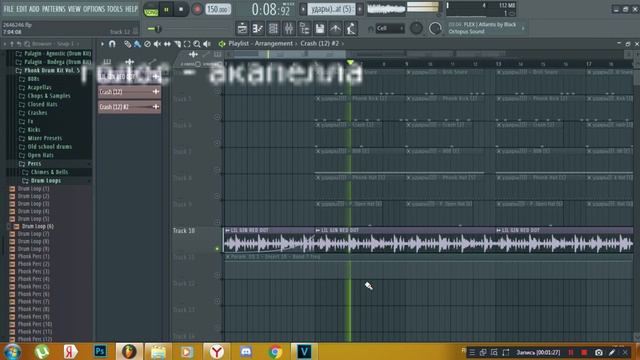Open the Cell snap dropdown
The height and width of the screenshot is (360, 640).
tap(390, 28)
